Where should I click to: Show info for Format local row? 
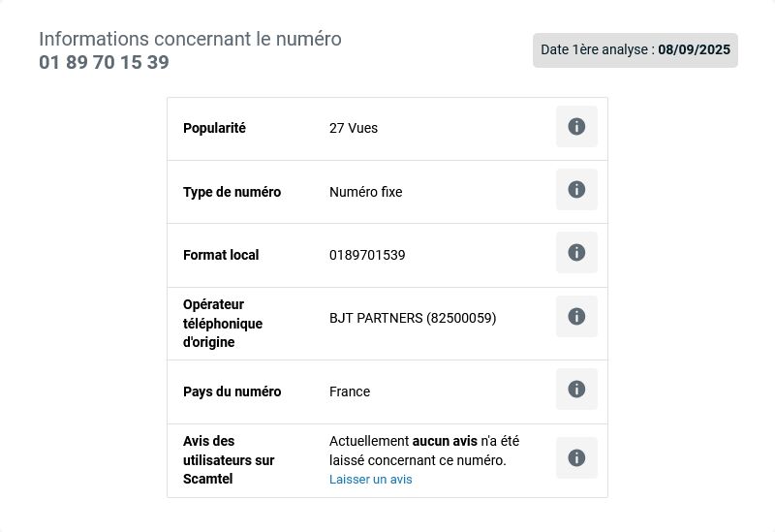click(576, 253)
